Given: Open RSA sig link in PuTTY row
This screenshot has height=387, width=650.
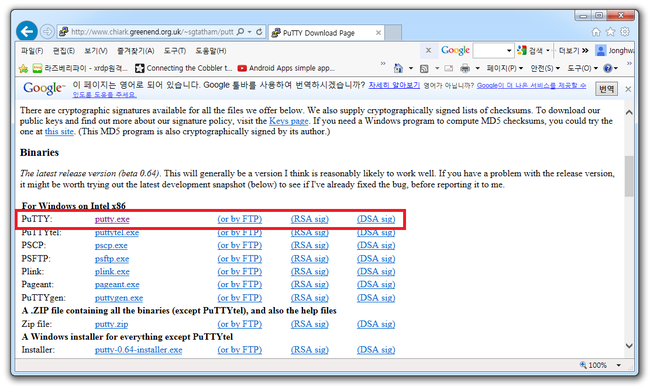Looking at the screenshot, I should [x=309, y=219].
